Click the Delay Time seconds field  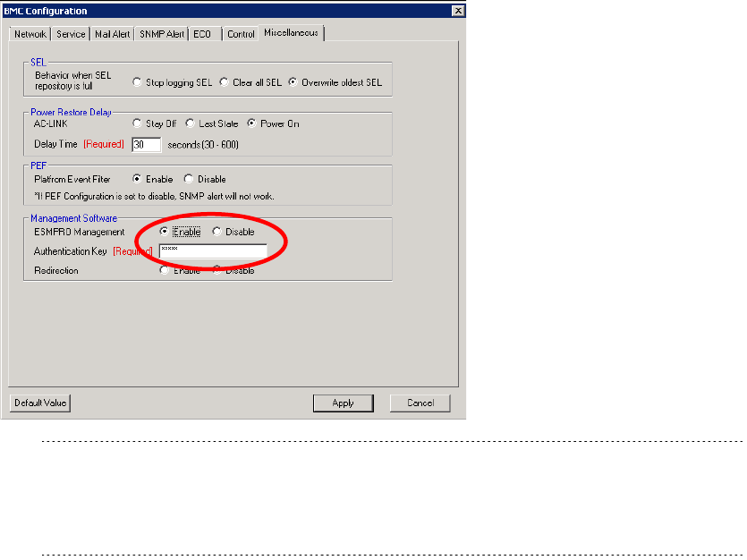pos(146,145)
